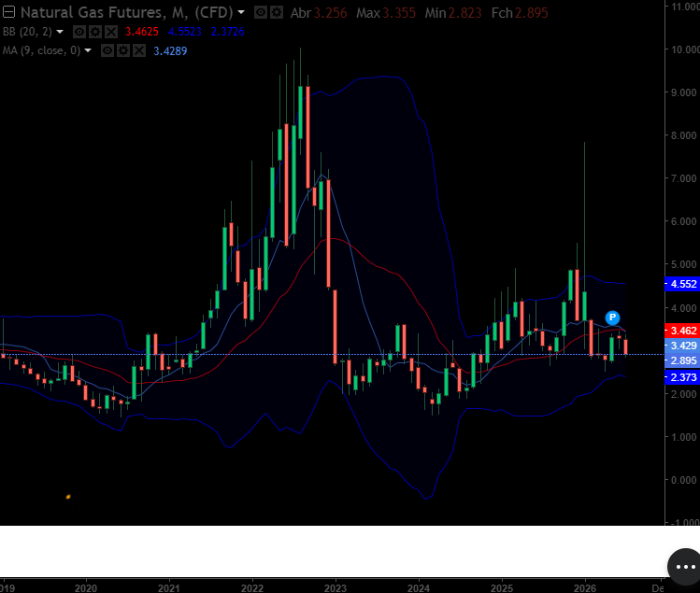700x593 pixels.
Task: Click the MA value 3.4289
Action: pyautogui.click(x=170, y=50)
